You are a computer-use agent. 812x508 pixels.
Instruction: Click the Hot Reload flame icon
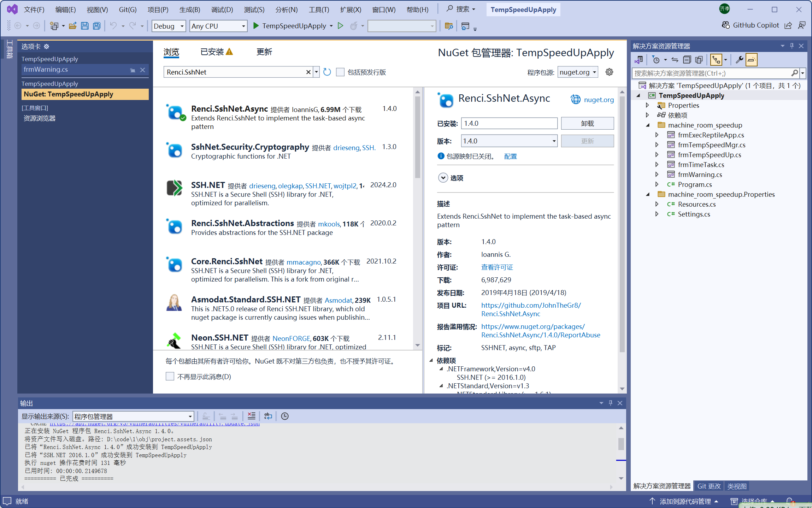pos(354,26)
